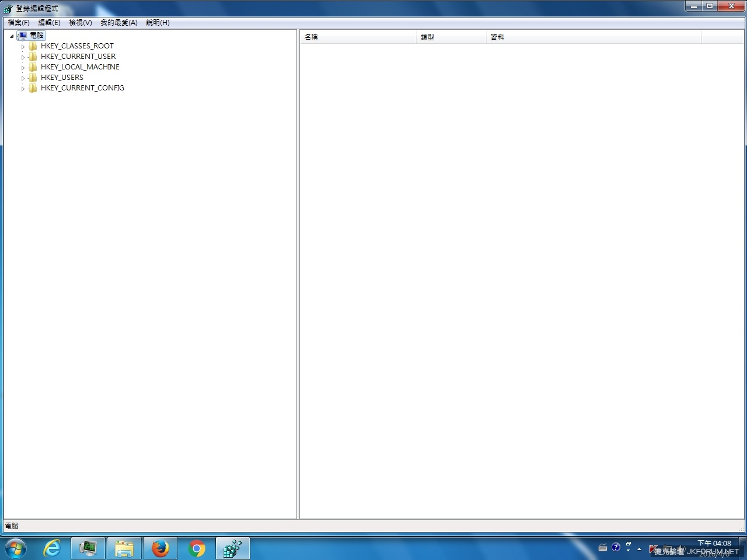Open Internet Explorer from the taskbar
The width and height of the screenshot is (747, 560).
tap(52, 548)
